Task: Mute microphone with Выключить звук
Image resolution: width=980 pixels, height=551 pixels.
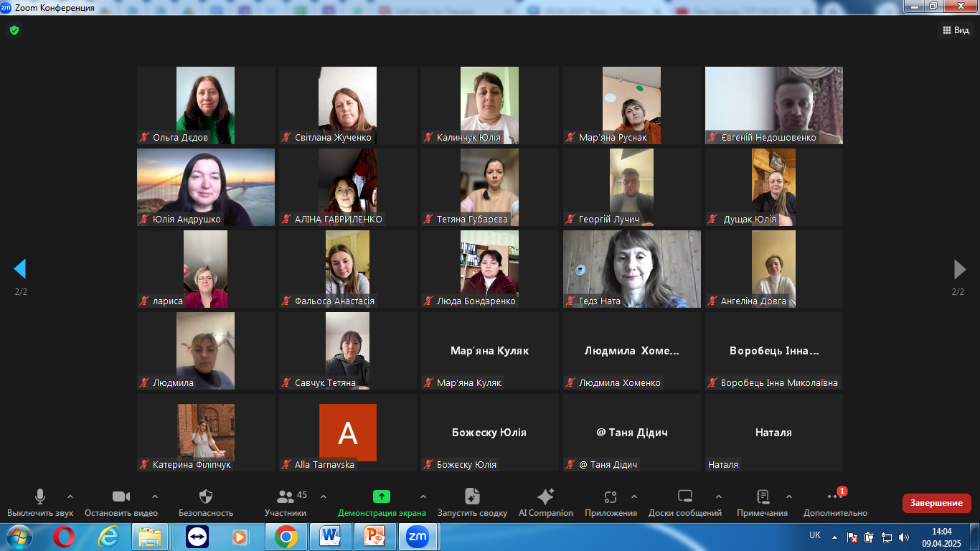Action: (x=40, y=497)
